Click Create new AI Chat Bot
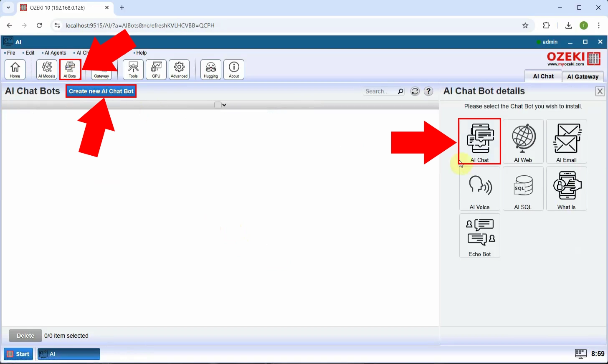Image resolution: width=608 pixels, height=364 pixels. tap(101, 91)
